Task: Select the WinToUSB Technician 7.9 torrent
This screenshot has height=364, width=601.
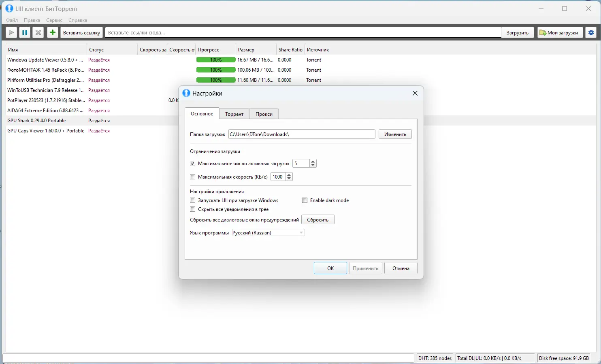Action: point(46,90)
